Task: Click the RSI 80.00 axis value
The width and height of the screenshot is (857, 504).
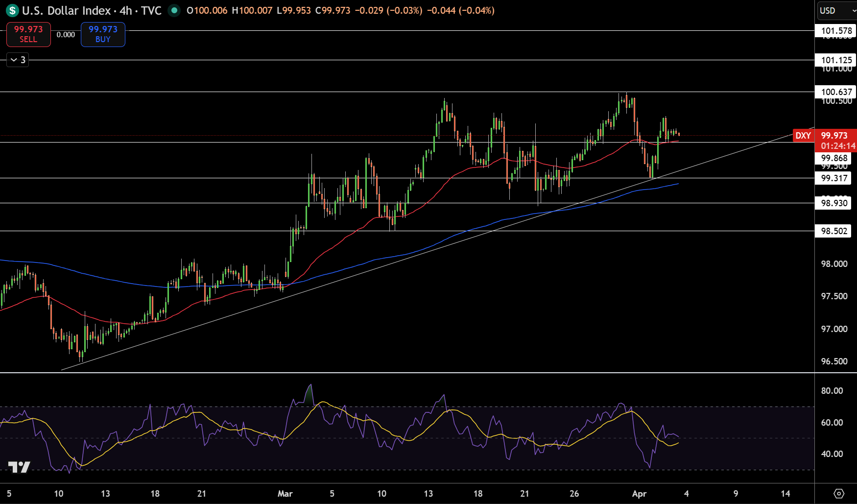Action: (832, 391)
